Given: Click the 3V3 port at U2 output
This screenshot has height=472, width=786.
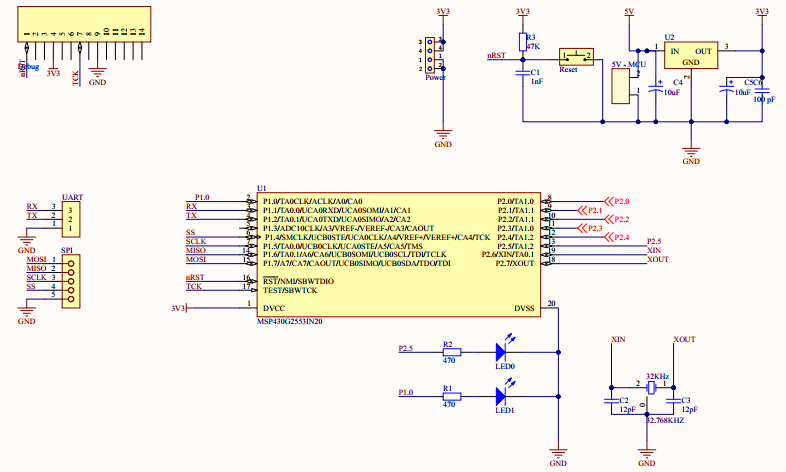Looking at the screenshot, I should pyautogui.click(x=762, y=12).
